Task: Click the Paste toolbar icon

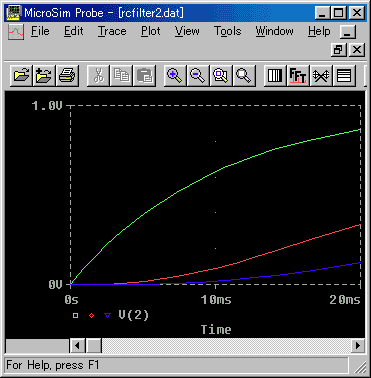Action: (x=144, y=75)
